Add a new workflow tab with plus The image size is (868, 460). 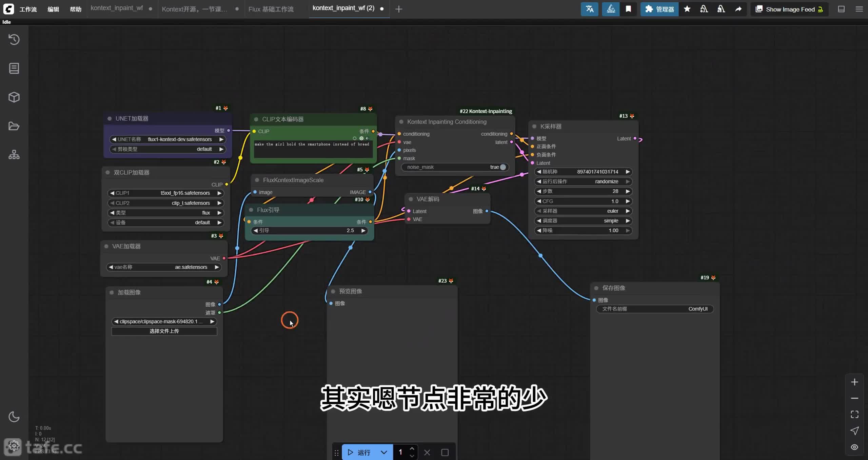pos(399,9)
